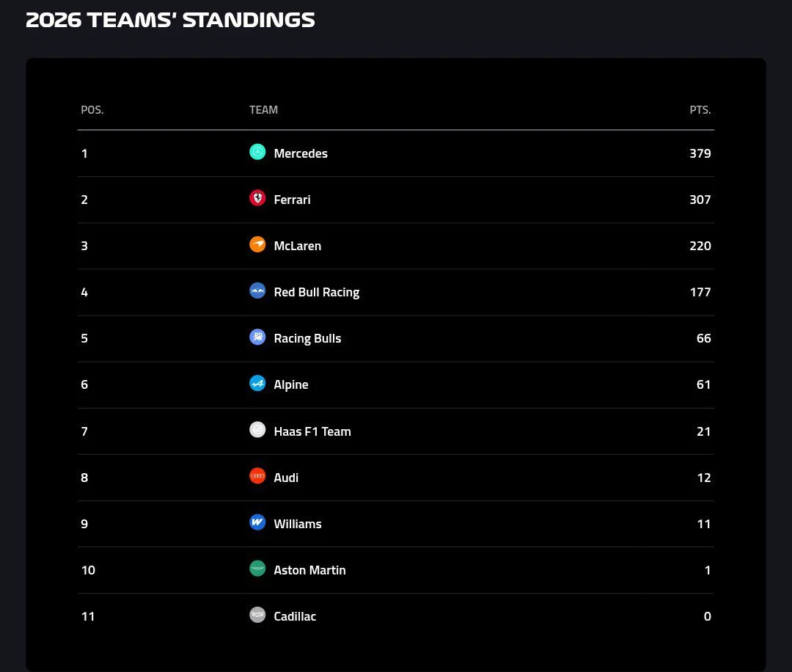
Task: Click the Ferrari prancing horse logo
Action: click(x=257, y=198)
